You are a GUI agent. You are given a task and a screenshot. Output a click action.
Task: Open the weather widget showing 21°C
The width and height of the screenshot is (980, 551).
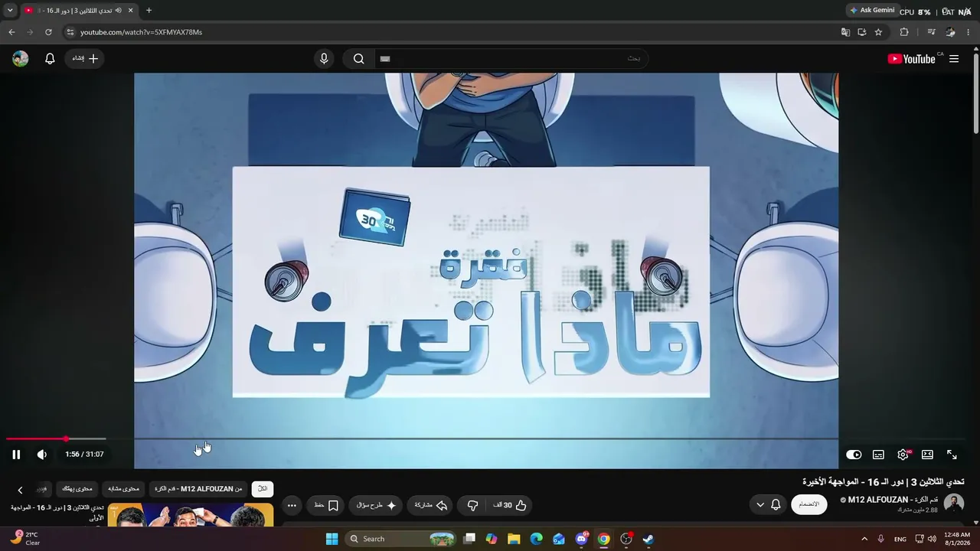tap(25, 539)
